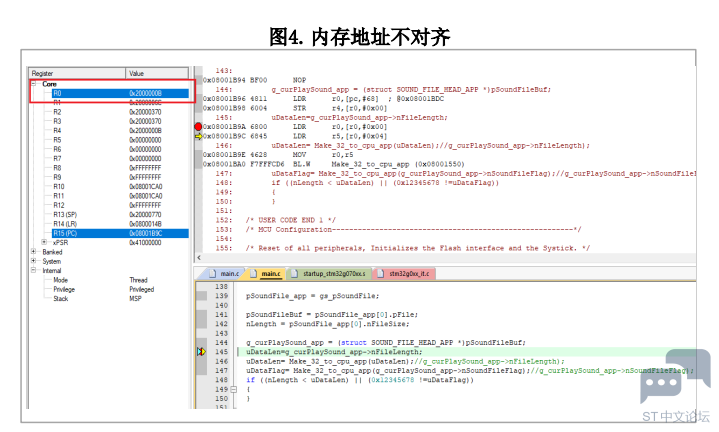Screen dimensions: 719x432
Task: Expand the Banked register group
Action: coord(33,252)
